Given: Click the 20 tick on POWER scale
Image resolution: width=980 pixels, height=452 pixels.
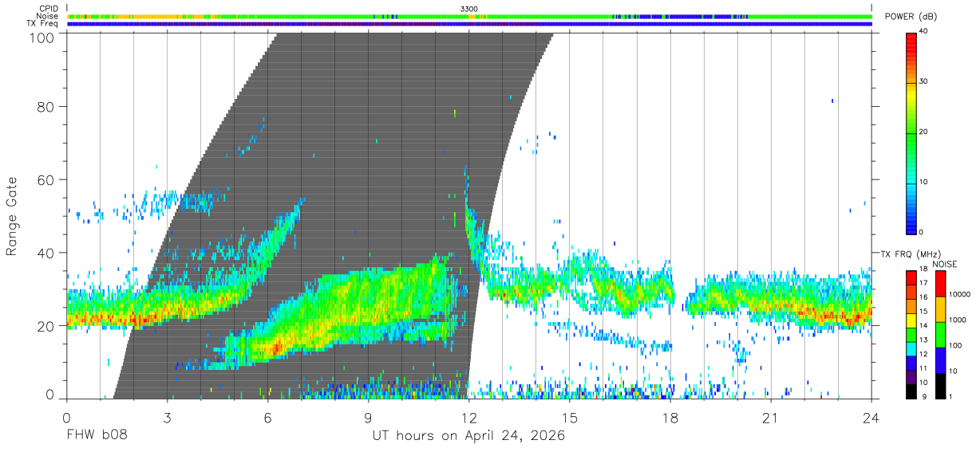Looking at the screenshot, I should tap(924, 132).
